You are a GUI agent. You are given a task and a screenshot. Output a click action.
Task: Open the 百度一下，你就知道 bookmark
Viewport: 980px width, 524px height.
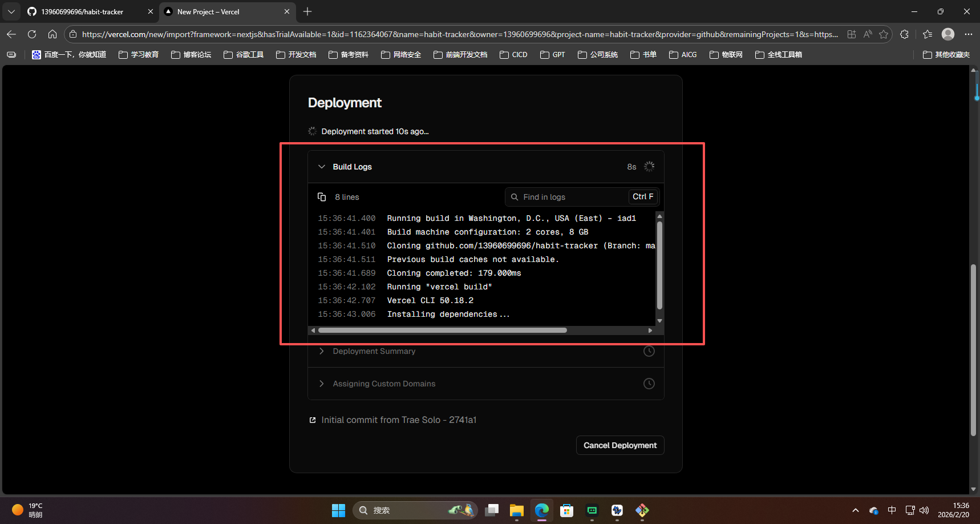(x=69, y=55)
